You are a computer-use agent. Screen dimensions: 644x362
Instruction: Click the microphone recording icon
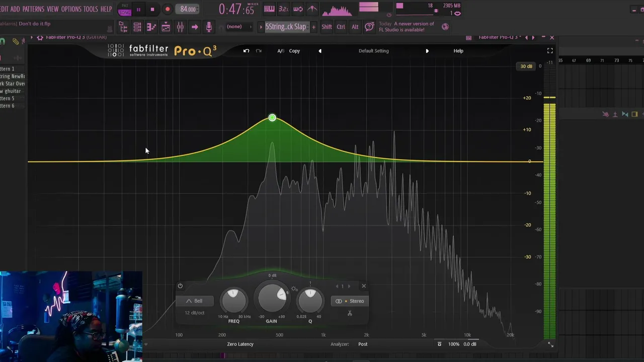(209, 27)
